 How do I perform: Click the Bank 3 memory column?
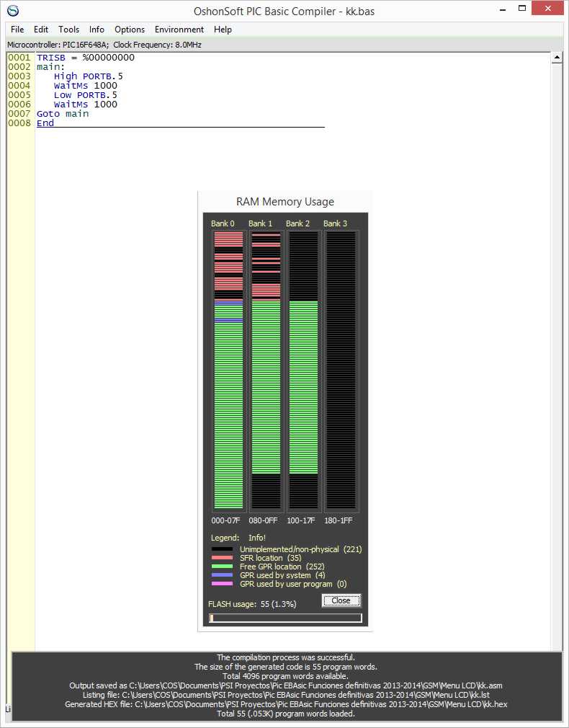[341, 370]
